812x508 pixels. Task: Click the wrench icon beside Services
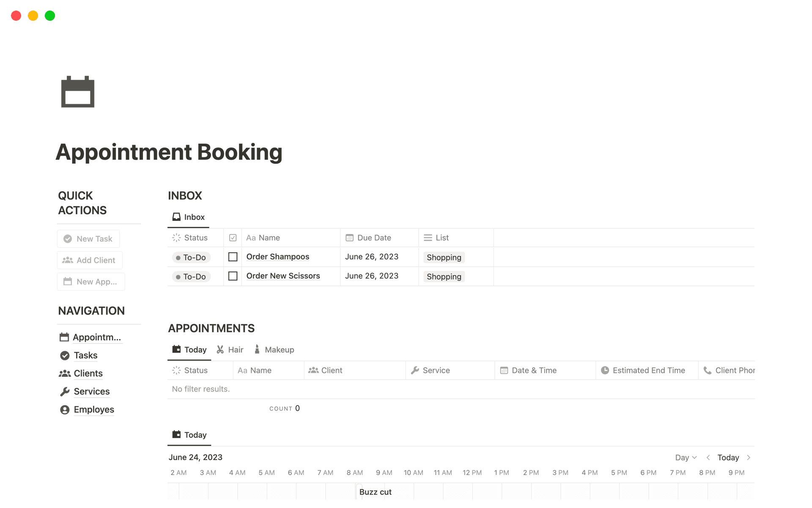click(x=65, y=392)
